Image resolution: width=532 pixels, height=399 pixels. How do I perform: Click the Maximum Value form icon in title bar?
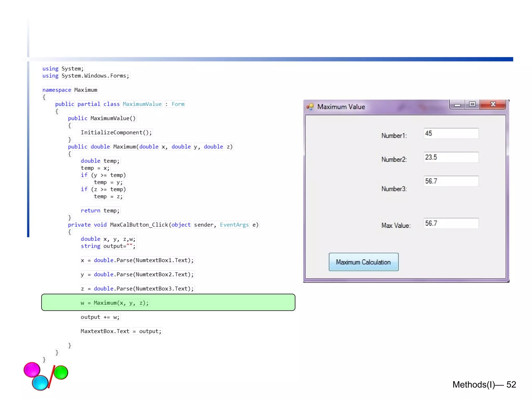310,107
